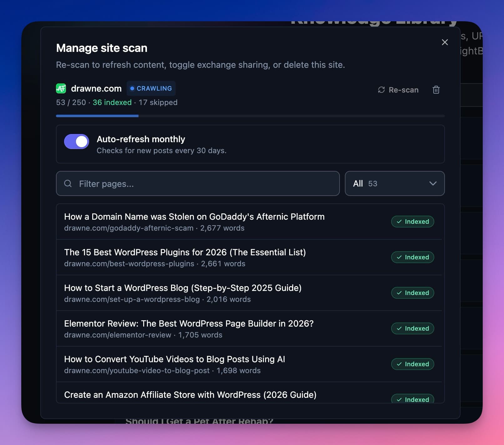Viewport: 504px width, 445px height.
Task: Click Indexed badge for GoDaddy Afternic article
Action: pos(412,222)
